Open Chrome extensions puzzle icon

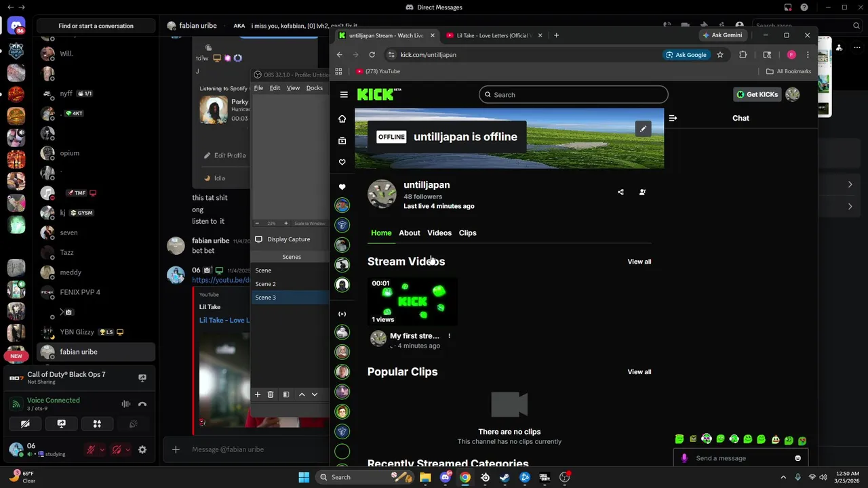coord(743,55)
